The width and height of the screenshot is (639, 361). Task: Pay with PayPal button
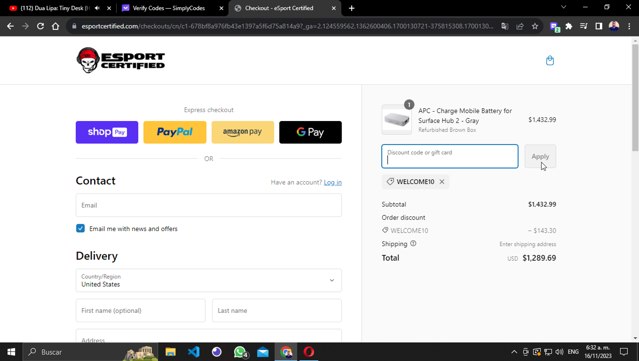[x=175, y=132]
